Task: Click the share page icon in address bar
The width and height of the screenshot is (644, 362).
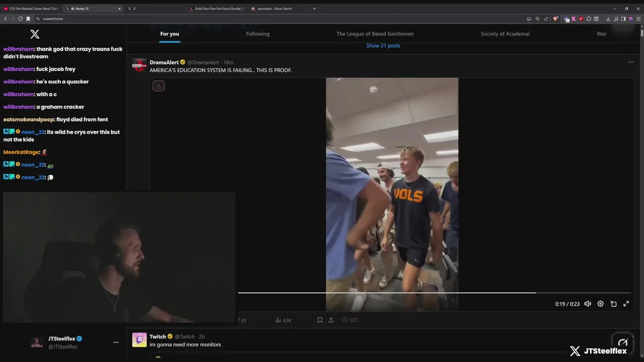Action: [x=546, y=19]
